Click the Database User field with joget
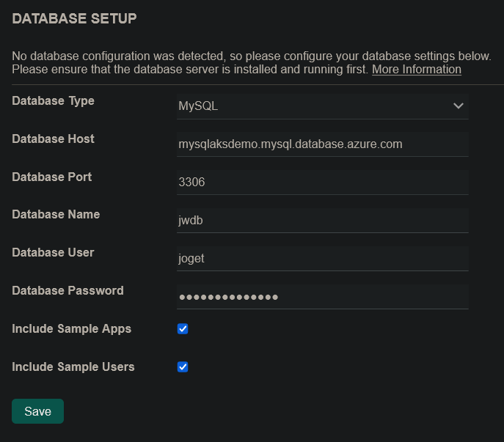Screen dimensions: 504x442 pyautogui.click(x=322, y=258)
